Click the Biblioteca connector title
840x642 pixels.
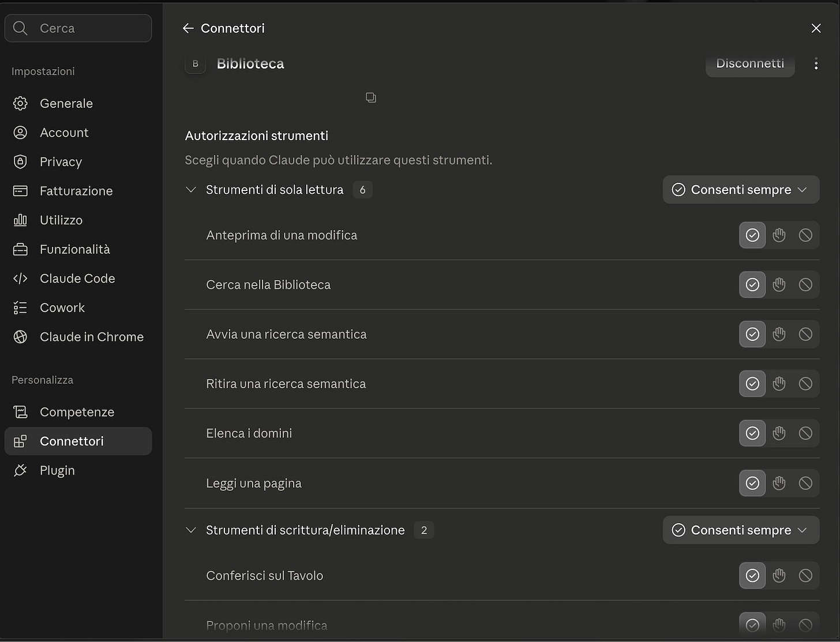click(x=250, y=63)
